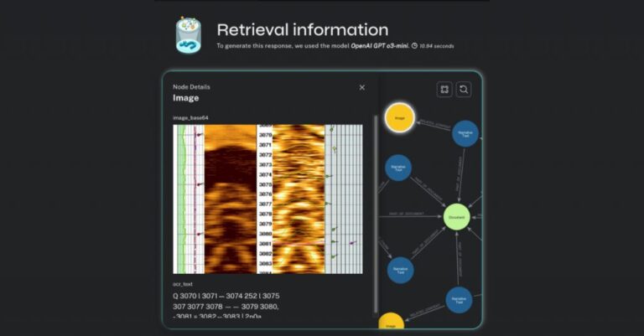Click the ocr_text field label

183,284
